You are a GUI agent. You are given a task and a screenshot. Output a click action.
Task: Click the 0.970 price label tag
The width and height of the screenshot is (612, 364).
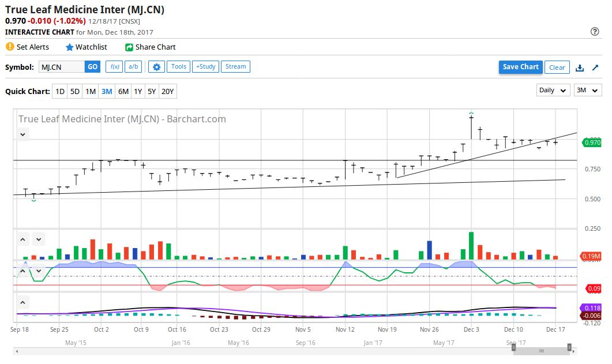(592, 142)
